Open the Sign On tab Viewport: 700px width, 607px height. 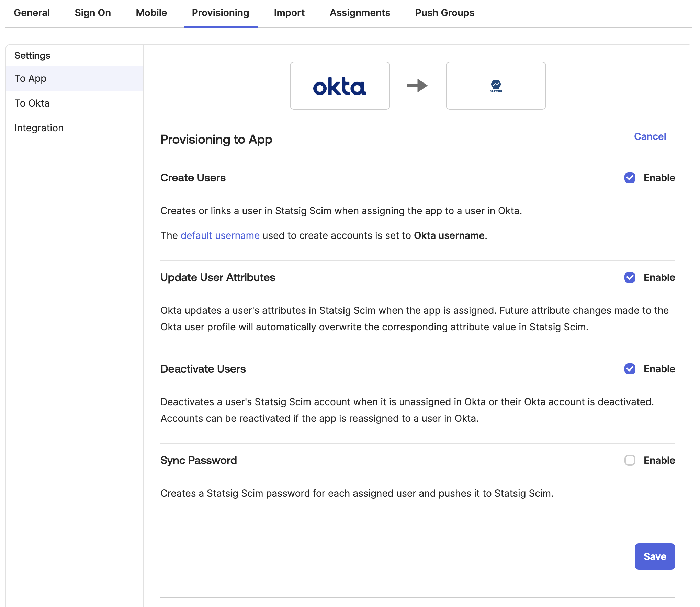[x=93, y=13]
